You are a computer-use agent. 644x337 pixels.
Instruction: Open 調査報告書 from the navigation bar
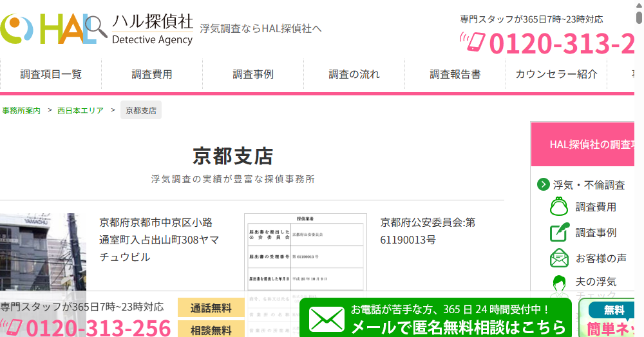[455, 74]
